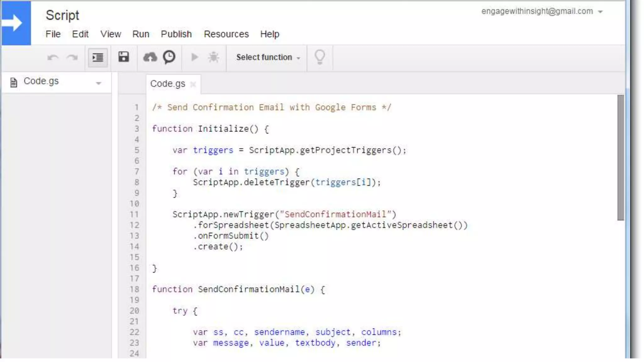Click the lightbulb hints icon
The image size is (644, 362).
click(319, 57)
